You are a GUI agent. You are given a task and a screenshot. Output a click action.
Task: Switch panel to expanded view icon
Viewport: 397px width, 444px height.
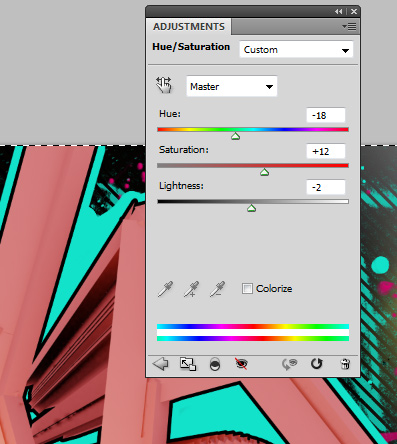coord(188,364)
